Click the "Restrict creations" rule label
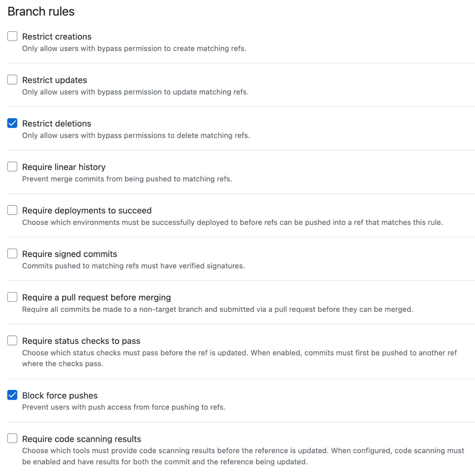 click(x=57, y=37)
